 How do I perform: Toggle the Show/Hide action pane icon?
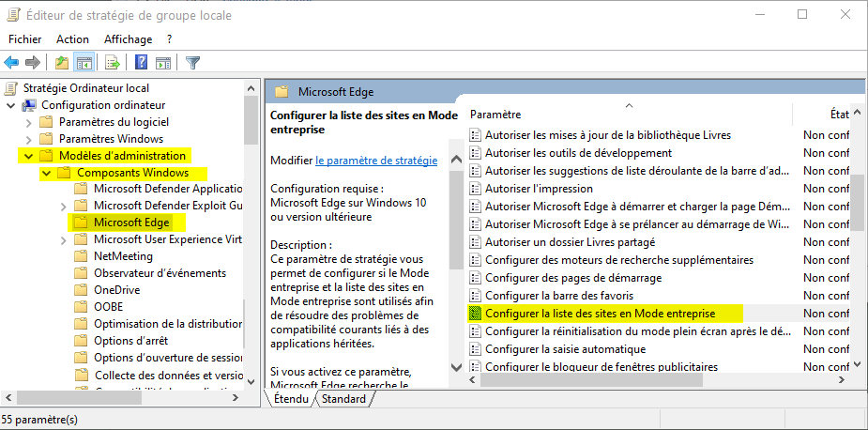162,62
